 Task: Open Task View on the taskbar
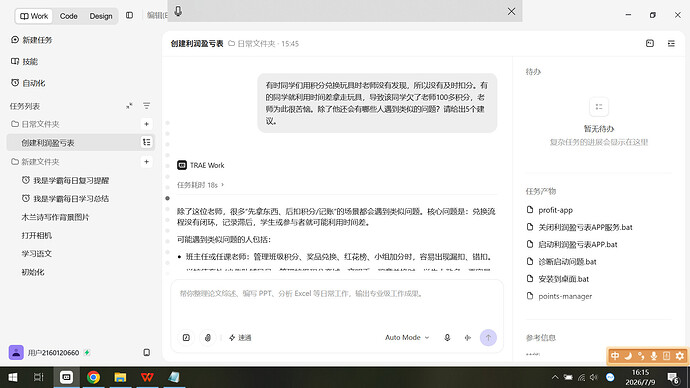[x=39, y=377]
